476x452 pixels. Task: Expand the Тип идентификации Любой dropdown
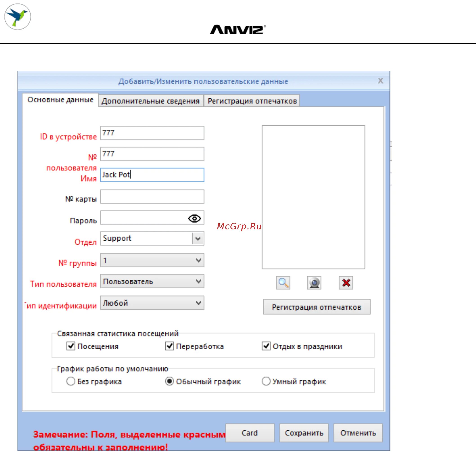pos(198,303)
